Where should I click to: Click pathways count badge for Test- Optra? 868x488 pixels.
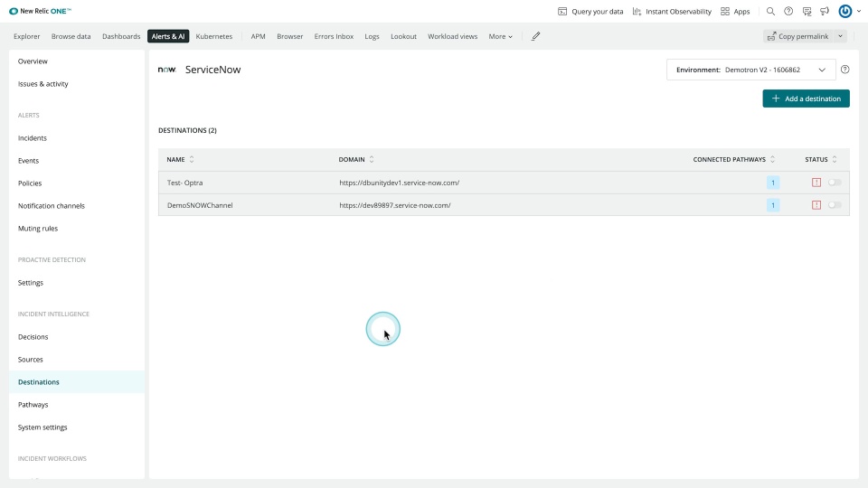click(773, 183)
